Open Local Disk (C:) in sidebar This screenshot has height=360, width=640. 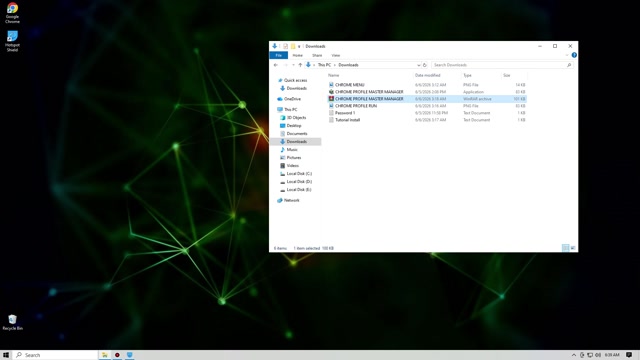click(299, 173)
